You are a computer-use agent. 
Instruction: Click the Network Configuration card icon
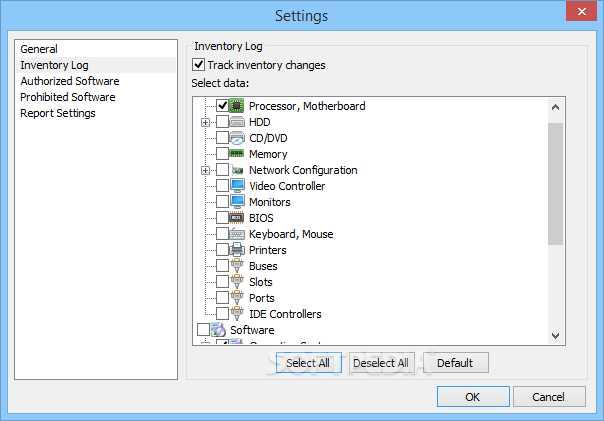237,170
